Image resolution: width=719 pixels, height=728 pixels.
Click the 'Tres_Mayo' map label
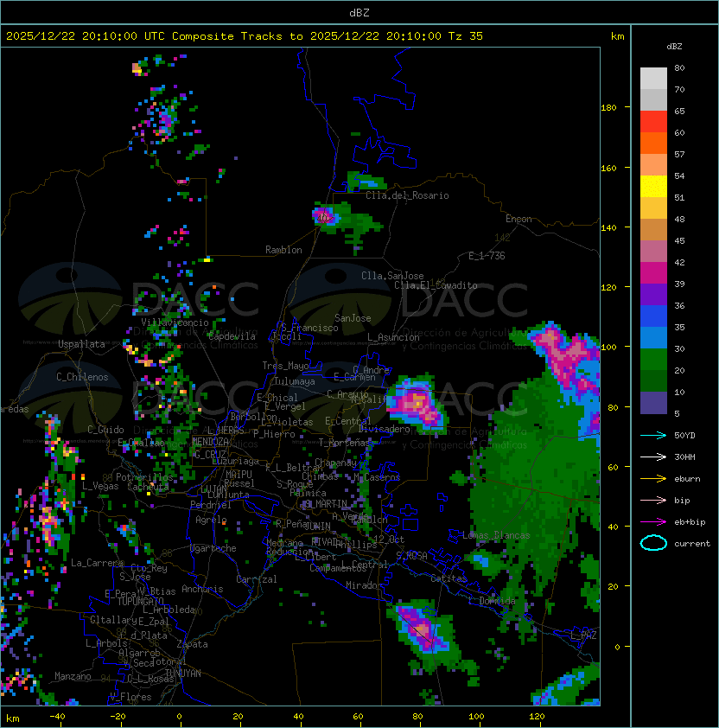(285, 366)
